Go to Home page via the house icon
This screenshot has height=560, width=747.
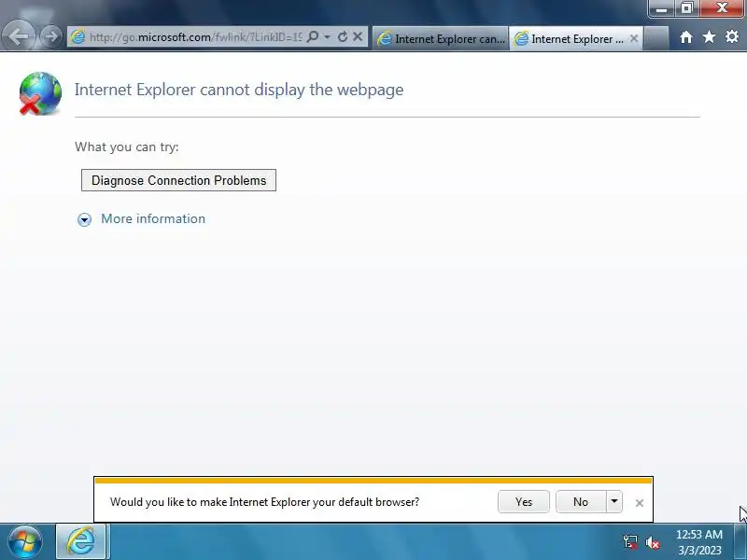[x=686, y=36]
